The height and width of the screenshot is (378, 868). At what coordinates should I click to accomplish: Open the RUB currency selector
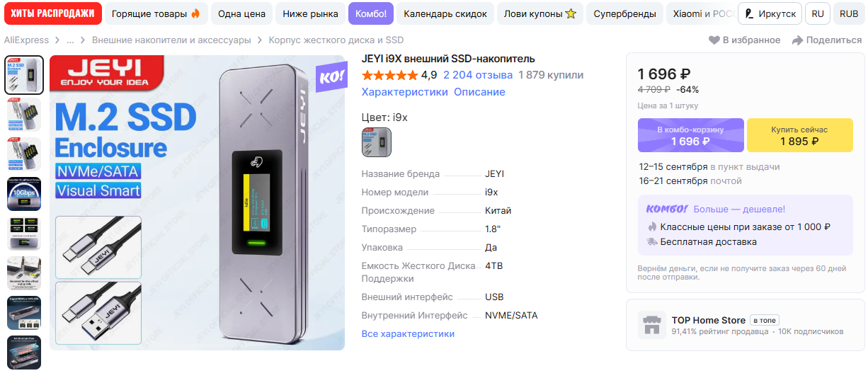pyautogui.click(x=849, y=13)
